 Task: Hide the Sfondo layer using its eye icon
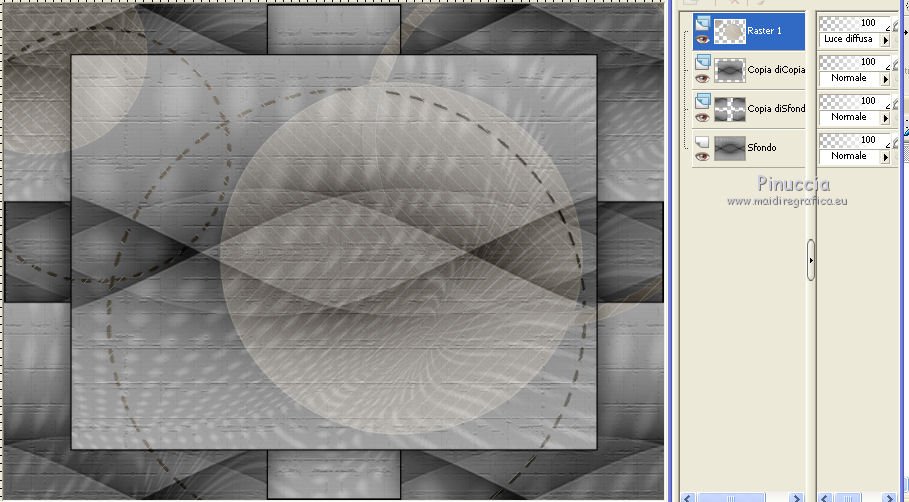pos(703,157)
